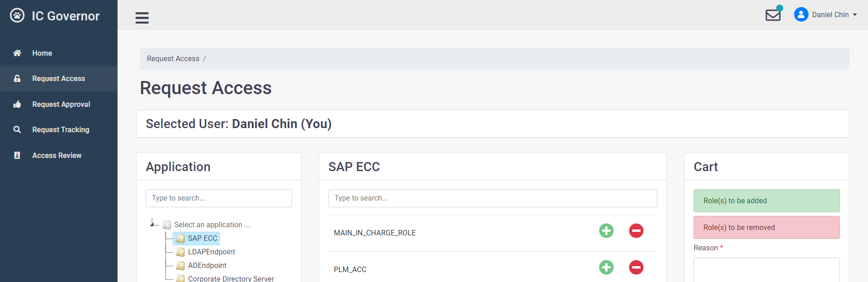The height and width of the screenshot is (282, 868).
Task: Open Request Access in the sidebar
Action: coord(59,79)
